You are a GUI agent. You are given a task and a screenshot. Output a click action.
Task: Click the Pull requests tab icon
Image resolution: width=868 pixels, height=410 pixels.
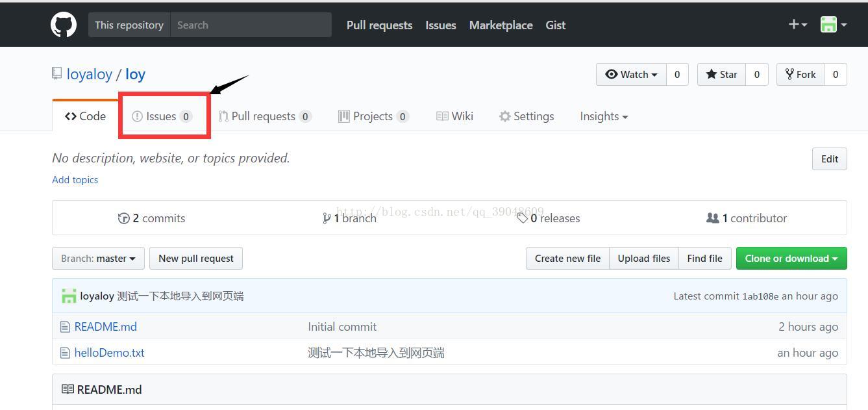223,116
